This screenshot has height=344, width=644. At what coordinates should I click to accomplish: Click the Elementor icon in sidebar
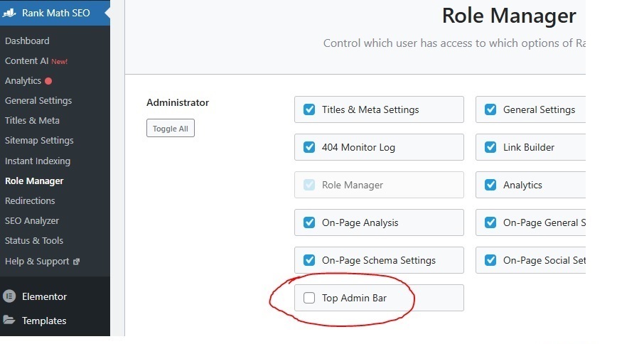click(10, 296)
